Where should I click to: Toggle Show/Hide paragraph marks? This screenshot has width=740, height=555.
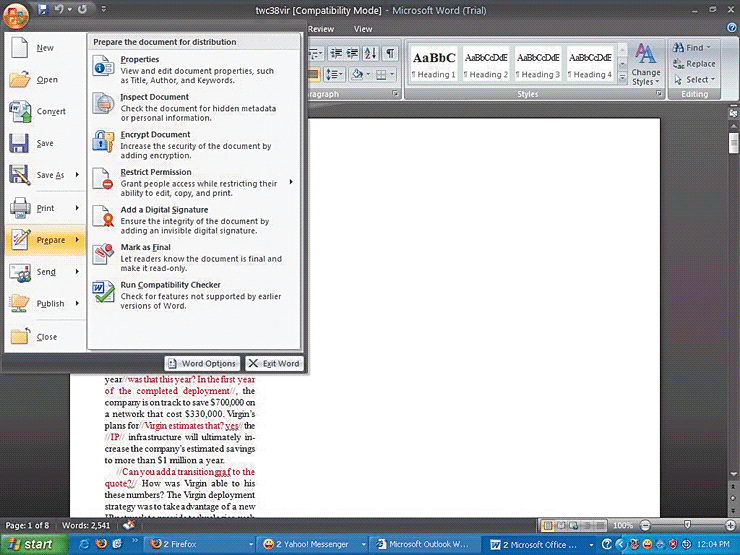(x=390, y=53)
